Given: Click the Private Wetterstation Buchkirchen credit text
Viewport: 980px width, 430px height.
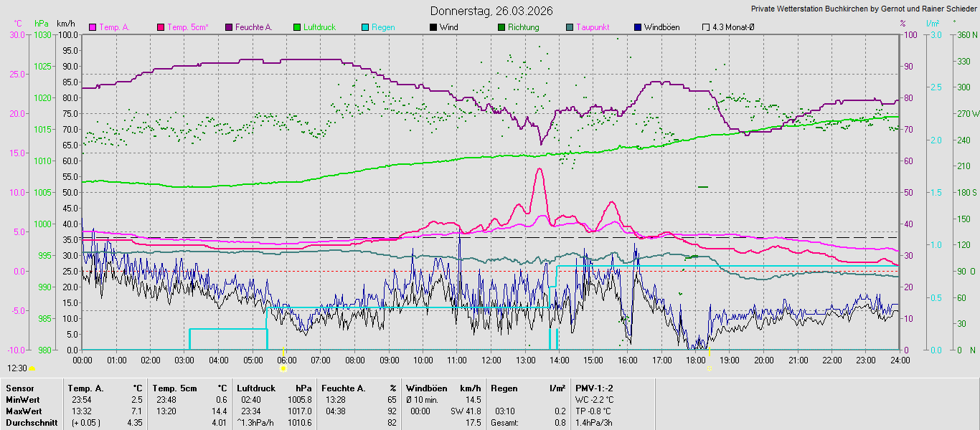Looking at the screenshot, I should pyautogui.click(x=863, y=9).
